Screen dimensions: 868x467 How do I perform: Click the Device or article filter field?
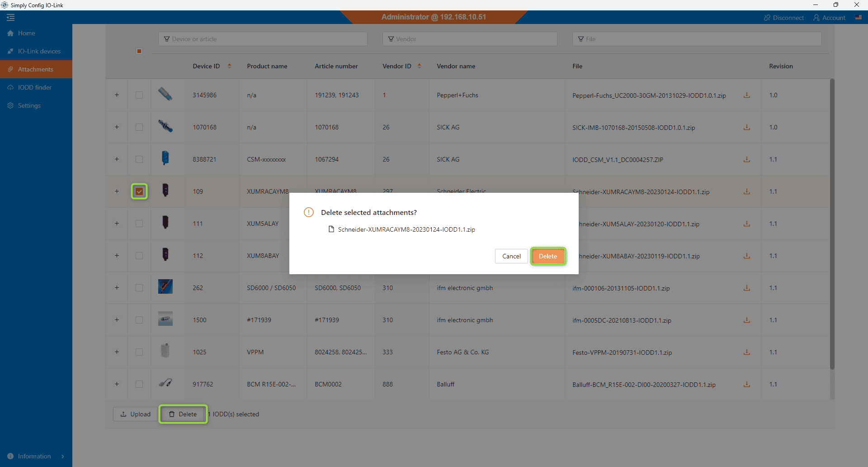click(263, 39)
